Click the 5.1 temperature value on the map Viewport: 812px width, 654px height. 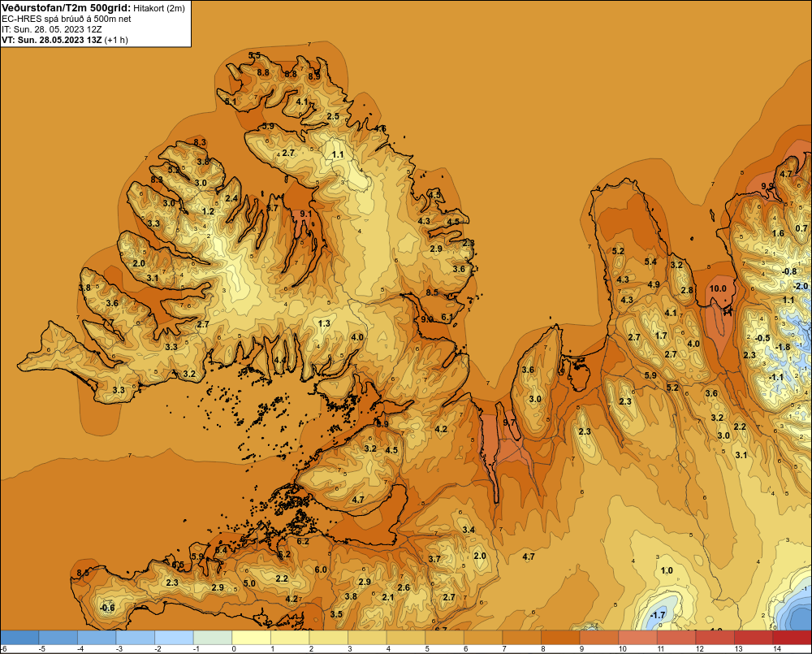coord(231,102)
